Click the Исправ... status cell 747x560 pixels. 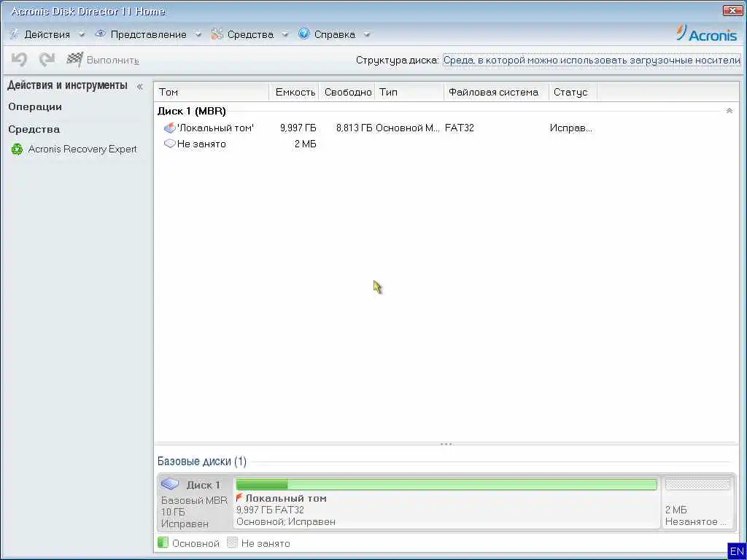570,128
